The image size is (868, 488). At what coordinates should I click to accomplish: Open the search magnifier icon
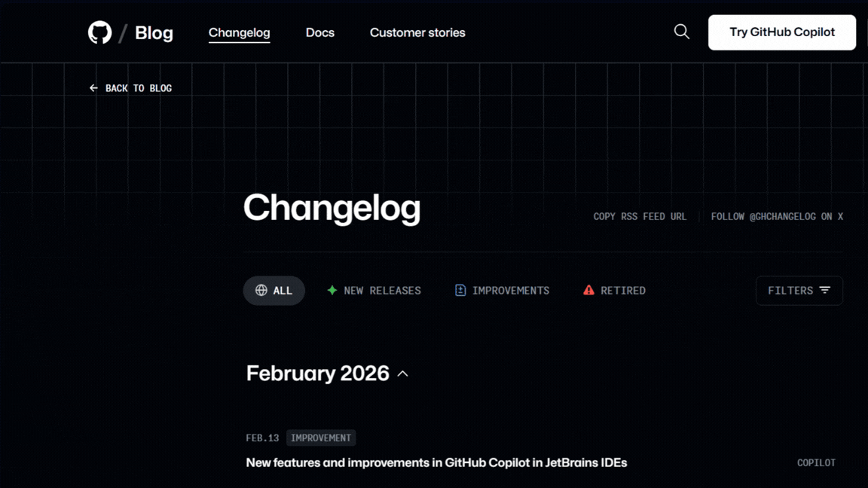pyautogui.click(x=681, y=32)
